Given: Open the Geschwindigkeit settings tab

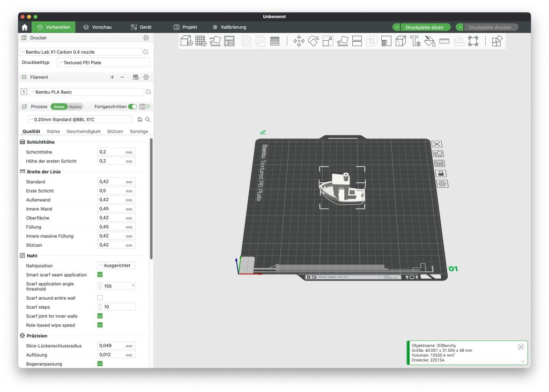Looking at the screenshot, I should [83, 131].
